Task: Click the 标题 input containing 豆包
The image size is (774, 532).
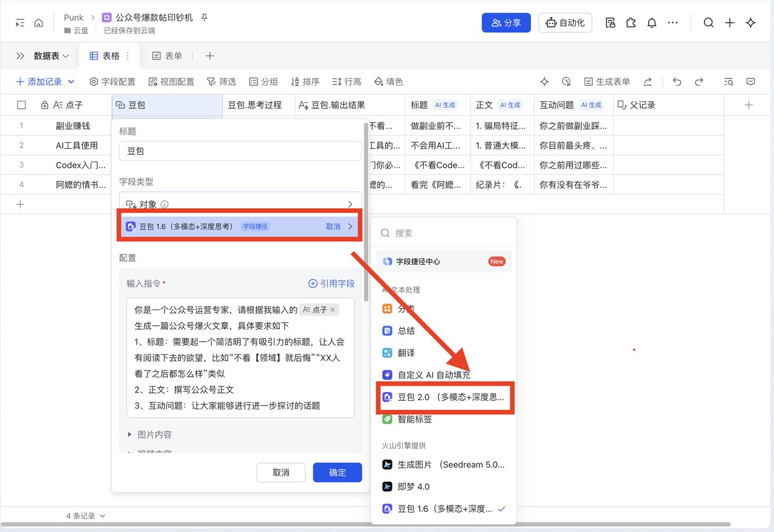Action: tap(240, 151)
